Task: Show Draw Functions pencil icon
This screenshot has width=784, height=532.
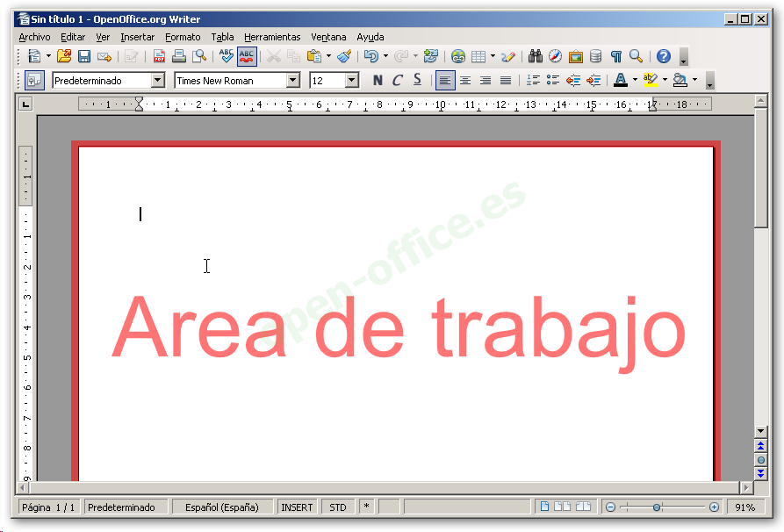Action: [x=508, y=56]
